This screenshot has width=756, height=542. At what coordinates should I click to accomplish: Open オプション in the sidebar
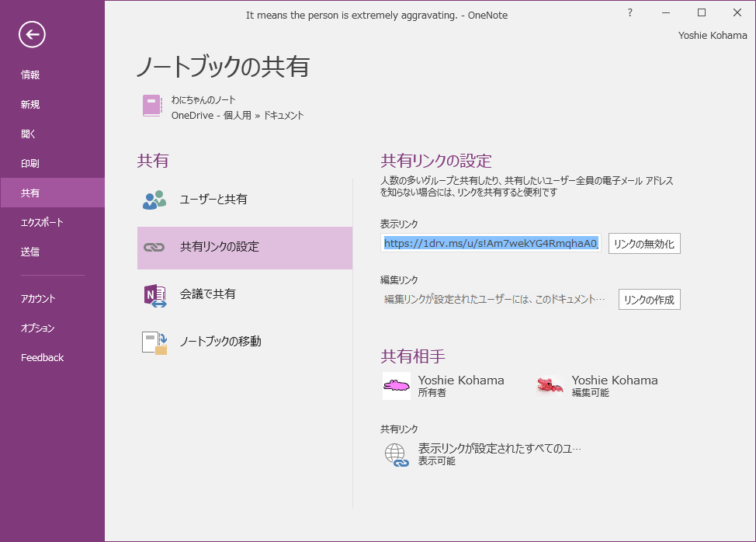tap(52, 328)
